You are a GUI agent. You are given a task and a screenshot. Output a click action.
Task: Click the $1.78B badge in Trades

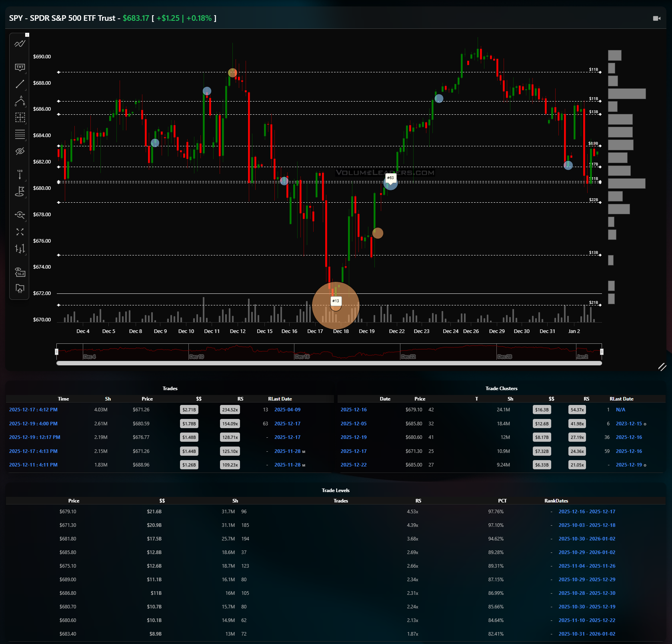tap(189, 424)
